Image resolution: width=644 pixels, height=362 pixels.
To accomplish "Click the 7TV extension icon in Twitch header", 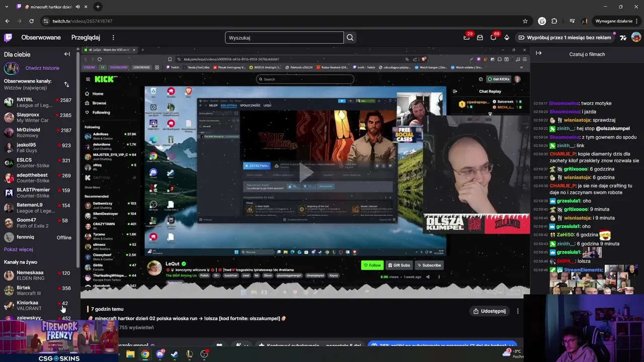I will pos(623,37).
